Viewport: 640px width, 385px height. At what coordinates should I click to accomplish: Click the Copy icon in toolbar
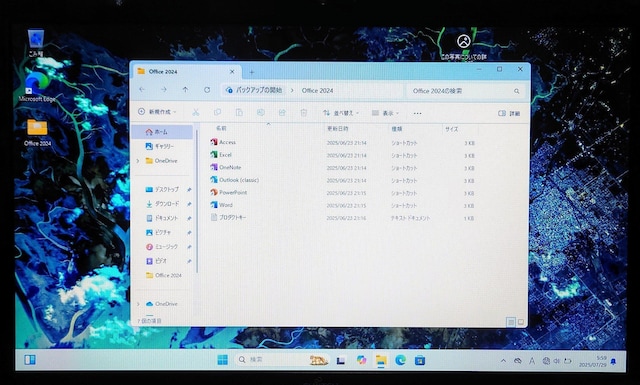tap(217, 112)
